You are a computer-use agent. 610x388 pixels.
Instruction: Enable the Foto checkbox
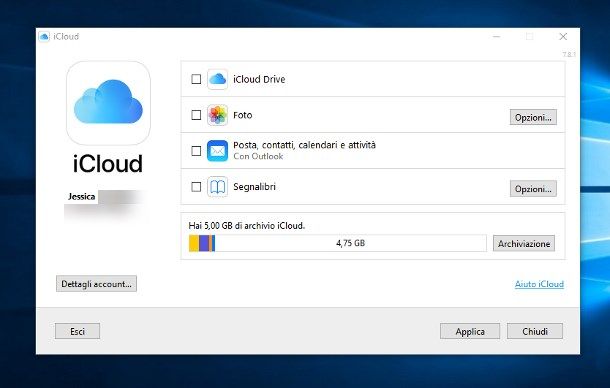click(196, 115)
